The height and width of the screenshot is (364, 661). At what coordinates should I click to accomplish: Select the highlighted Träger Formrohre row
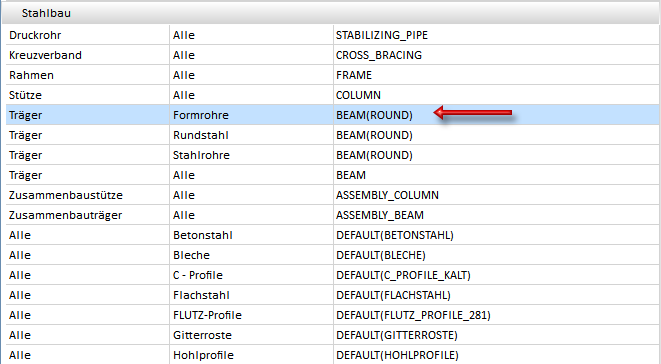pyautogui.click(x=333, y=115)
